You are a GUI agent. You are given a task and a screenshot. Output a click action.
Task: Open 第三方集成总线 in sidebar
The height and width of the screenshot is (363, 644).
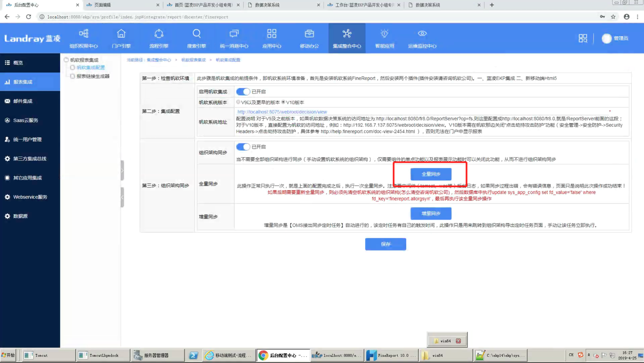pos(30,158)
